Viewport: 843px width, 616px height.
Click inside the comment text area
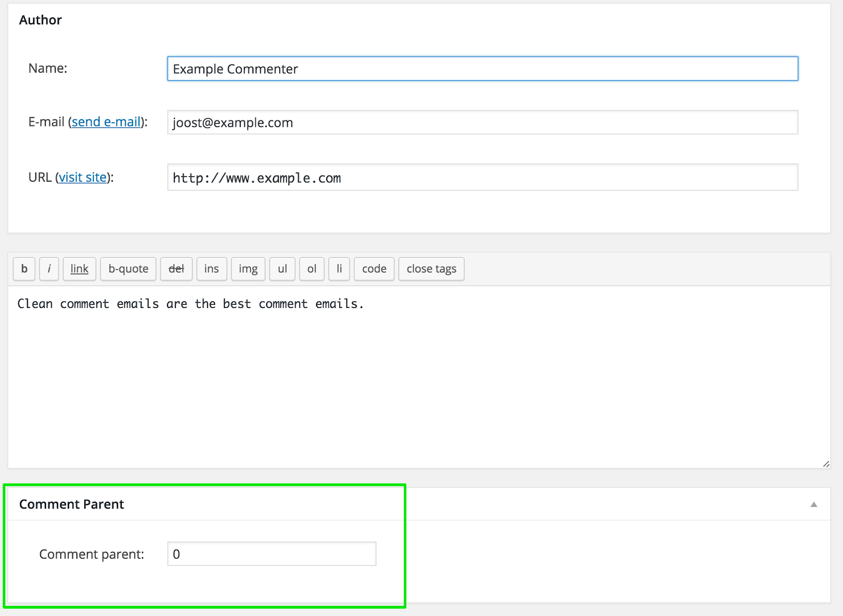419,377
